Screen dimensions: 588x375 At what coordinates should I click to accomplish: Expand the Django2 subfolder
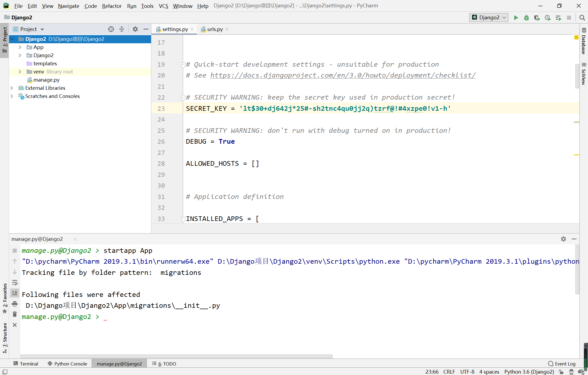pyautogui.click(x=20, y=55)
